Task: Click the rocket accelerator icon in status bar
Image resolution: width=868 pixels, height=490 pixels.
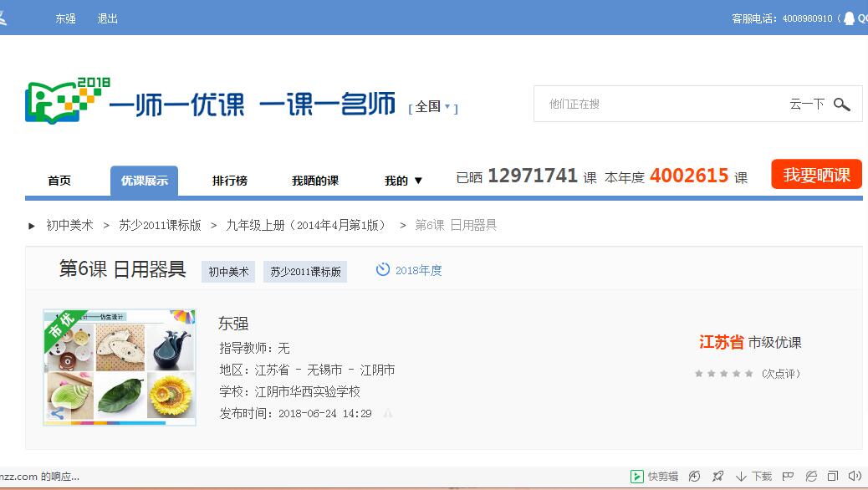Action: point(717,477)
